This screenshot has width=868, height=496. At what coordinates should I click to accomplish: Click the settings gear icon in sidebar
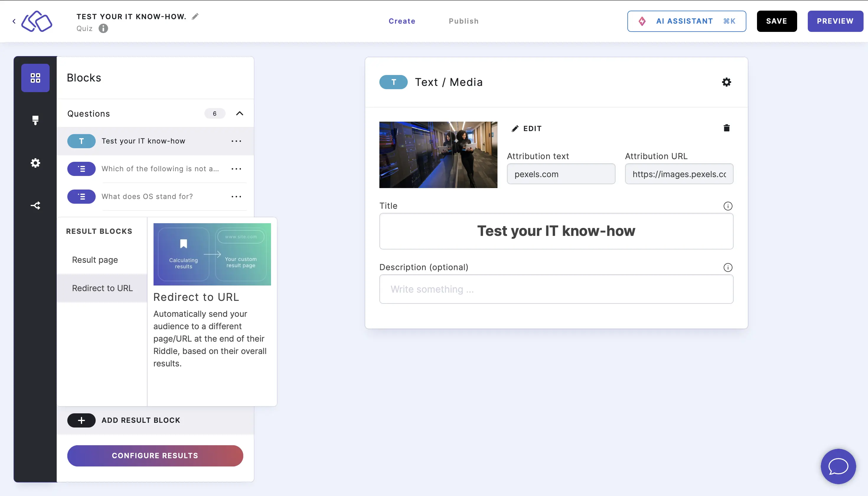36,162
